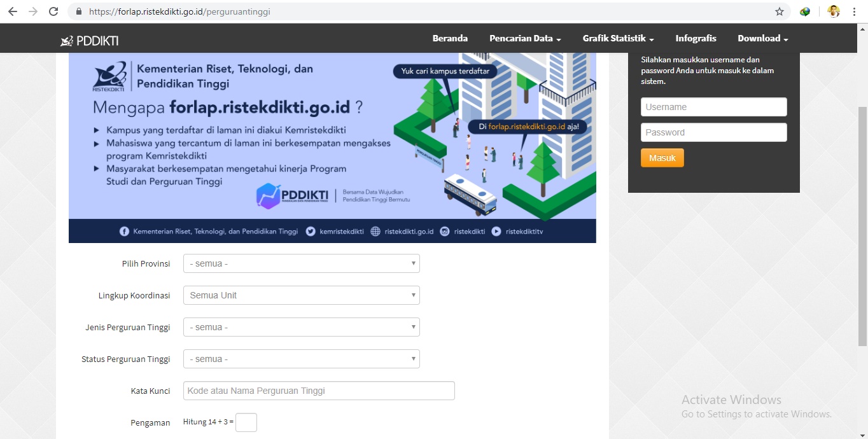Viewport: 868px width, 439px height.
Task: Click the browser address bar URL
Action: pyautogui.click(x=180, y=11)
